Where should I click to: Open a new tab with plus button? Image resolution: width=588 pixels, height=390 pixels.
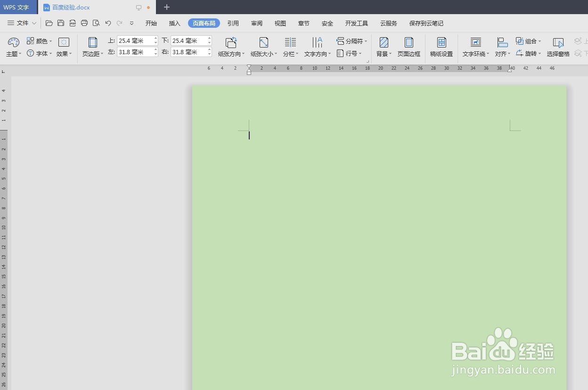(x=166, y=7)
